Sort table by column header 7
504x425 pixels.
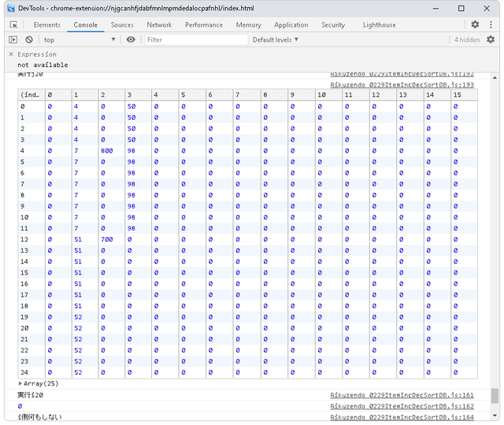[x=246, y=94]
